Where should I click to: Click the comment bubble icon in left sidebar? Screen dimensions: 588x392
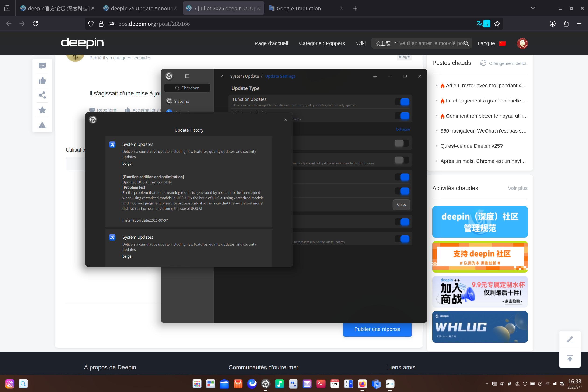pyautogui.click(x=42, y=66)
